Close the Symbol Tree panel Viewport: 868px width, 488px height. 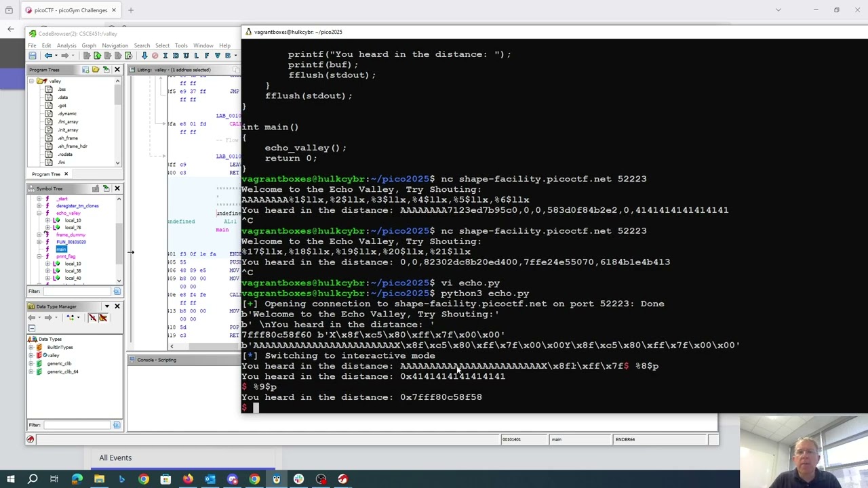tap(117, 188)
